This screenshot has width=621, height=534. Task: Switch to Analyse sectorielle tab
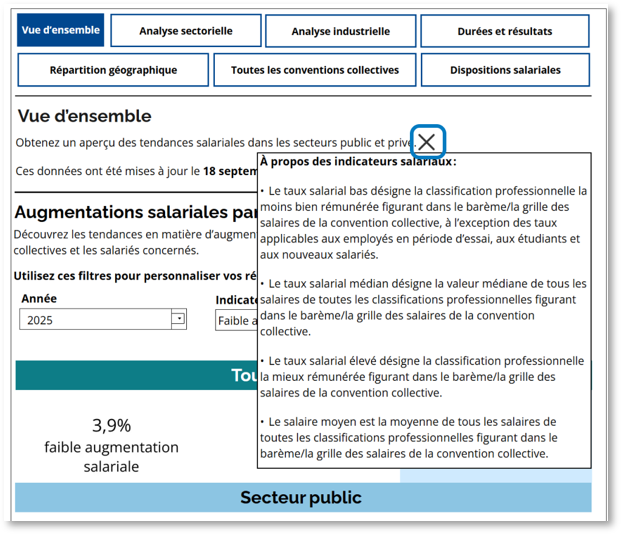pyautogui.click(x=186, y=31)
